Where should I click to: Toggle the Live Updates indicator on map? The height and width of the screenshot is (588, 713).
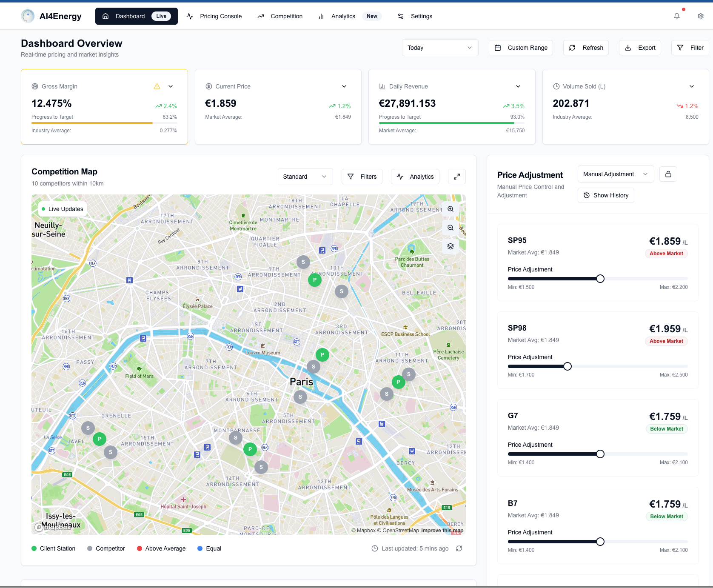click(62, 209)
